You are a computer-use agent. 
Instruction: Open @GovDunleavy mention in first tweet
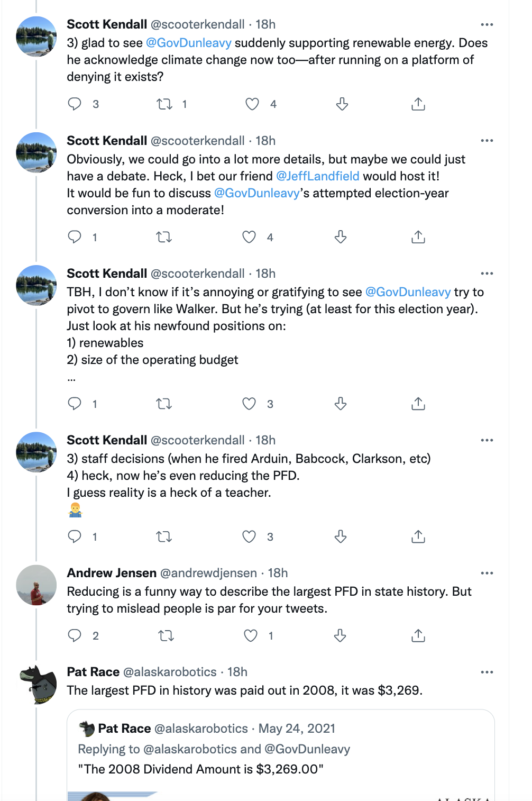(189, 43)
